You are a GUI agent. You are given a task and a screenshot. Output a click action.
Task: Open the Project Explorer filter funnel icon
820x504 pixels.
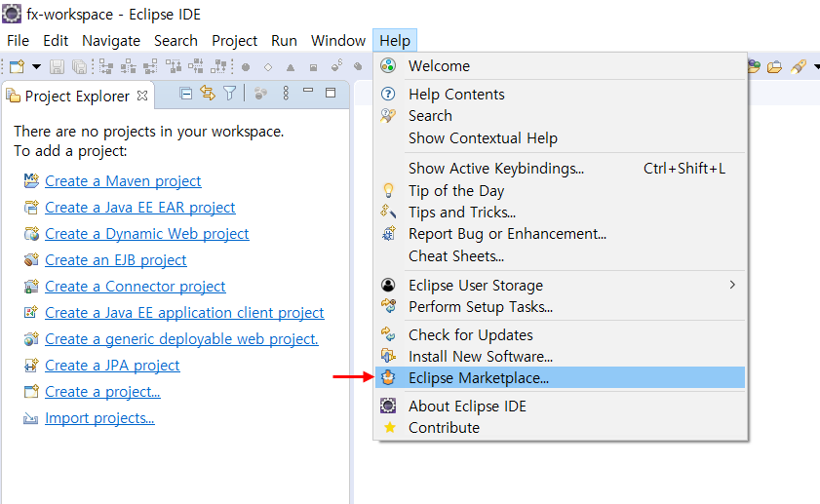tap(229, 93)
